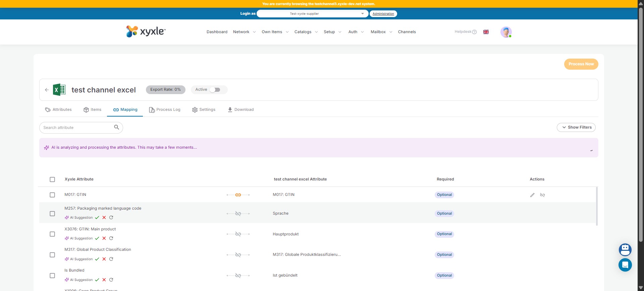Open the chatbot robot icon

(625, 249)
